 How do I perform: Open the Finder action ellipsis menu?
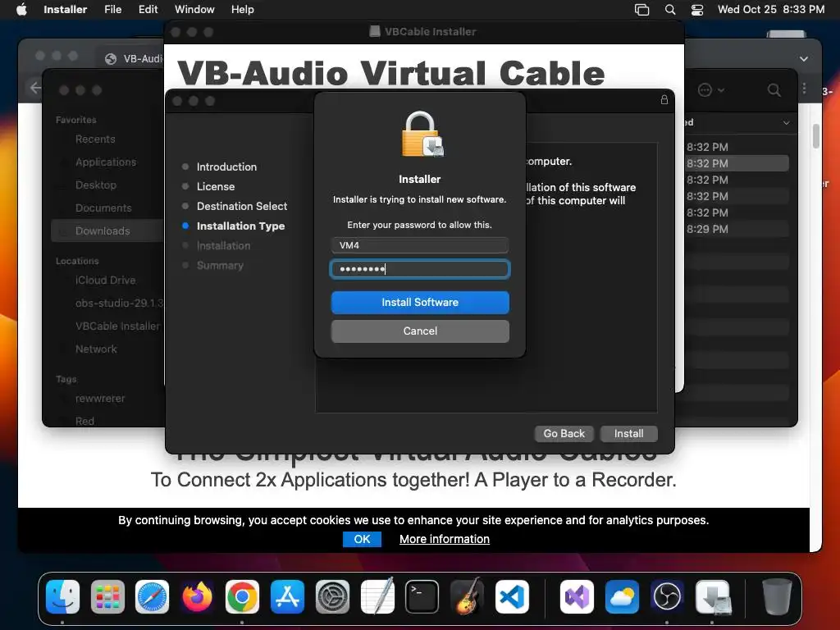(711, 90)
